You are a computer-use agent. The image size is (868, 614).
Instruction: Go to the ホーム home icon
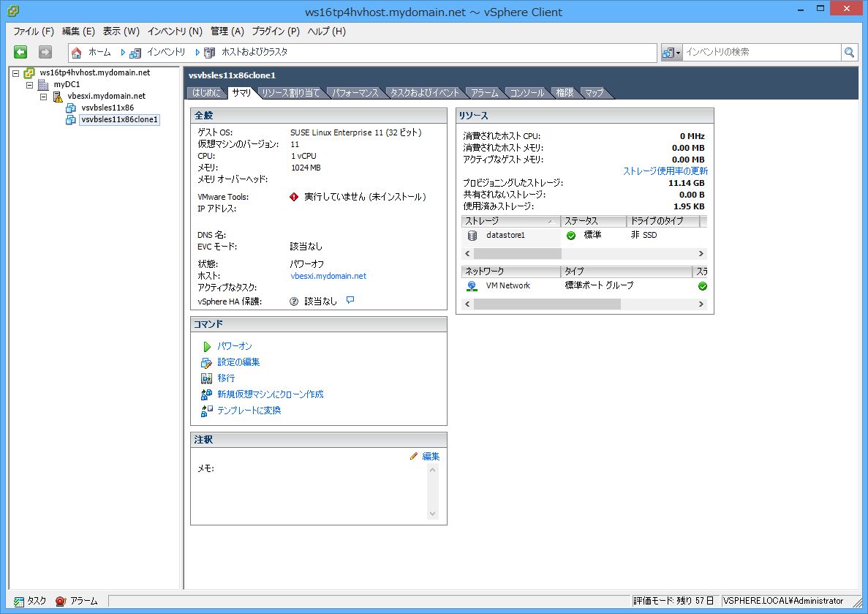tap(77, 53)
